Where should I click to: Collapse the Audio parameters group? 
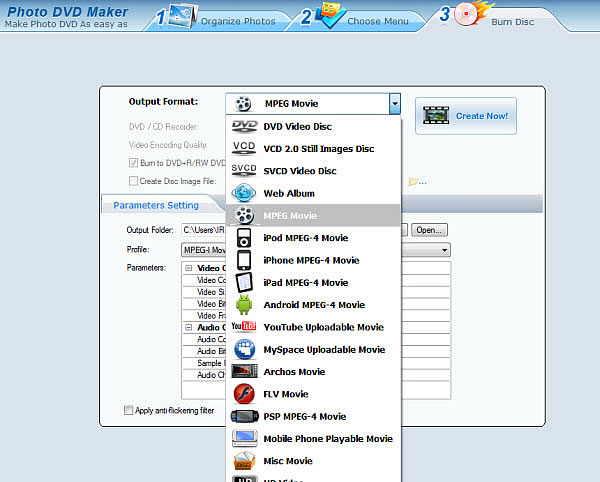tap(188, 327)
